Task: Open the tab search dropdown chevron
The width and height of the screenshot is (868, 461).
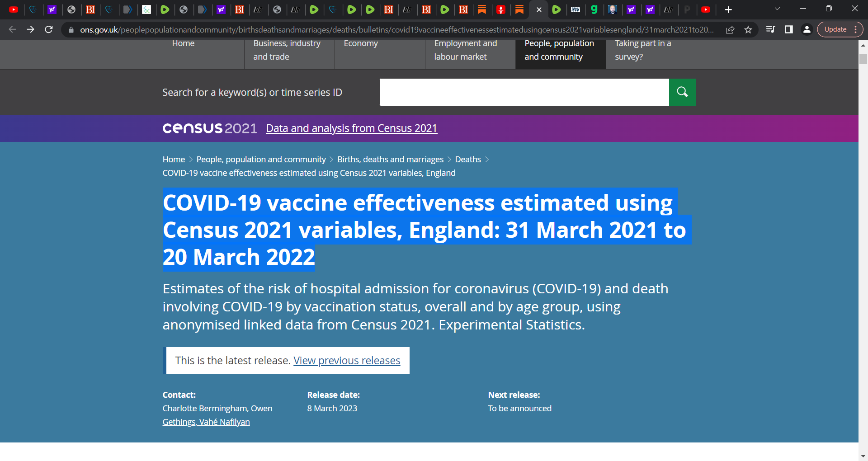Action: 778,9
